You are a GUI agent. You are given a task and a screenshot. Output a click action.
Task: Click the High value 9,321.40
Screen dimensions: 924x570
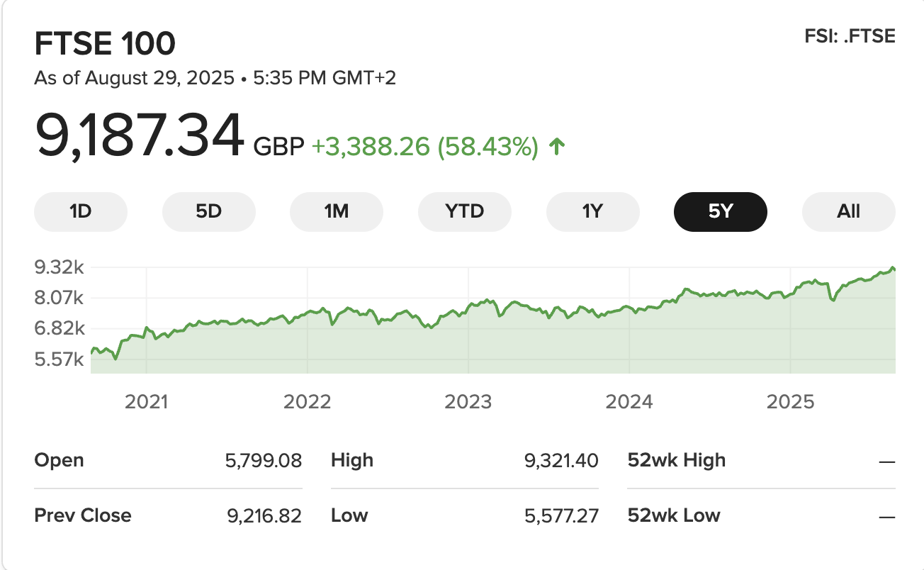561,461
